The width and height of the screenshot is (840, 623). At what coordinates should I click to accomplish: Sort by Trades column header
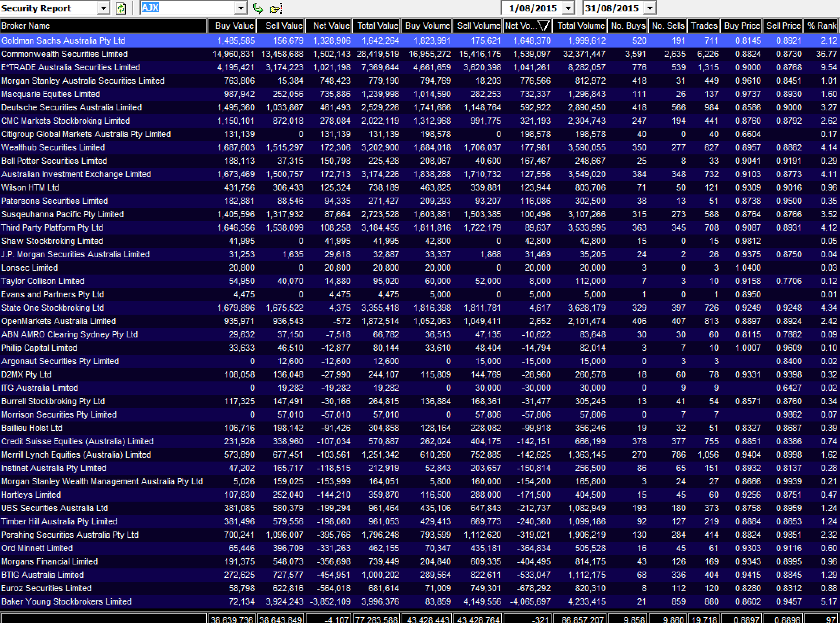[703, 26]
